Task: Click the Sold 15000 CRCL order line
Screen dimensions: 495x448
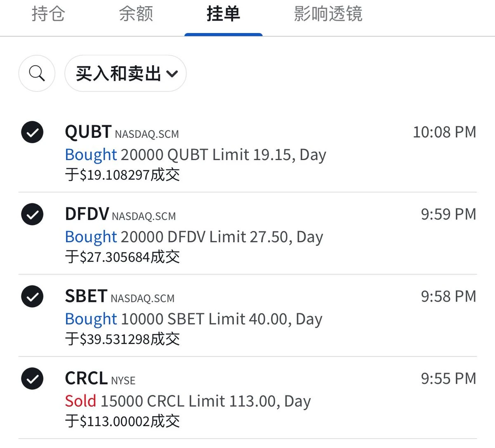Action: [188, 401]
